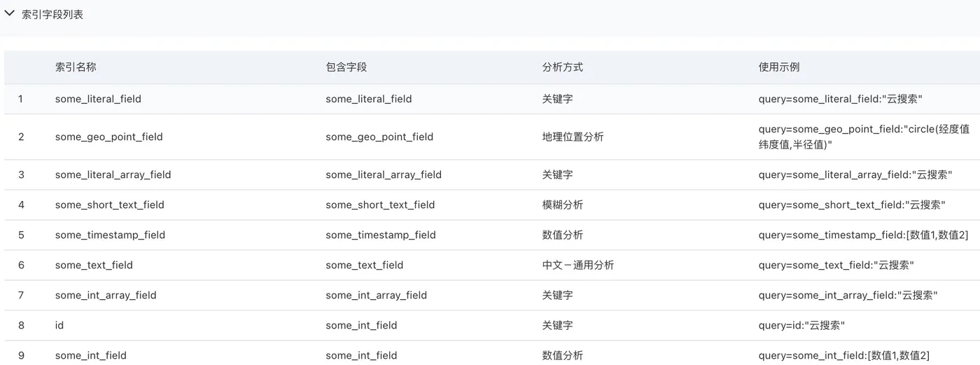Image resolution: width=980 pixels, height=365 pixels.
Task: Click the 分析方式 column header
Action: pos(562,67)
